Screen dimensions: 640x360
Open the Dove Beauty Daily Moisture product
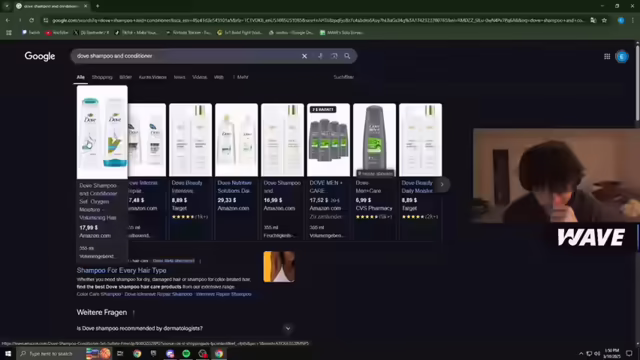point(420,140)
